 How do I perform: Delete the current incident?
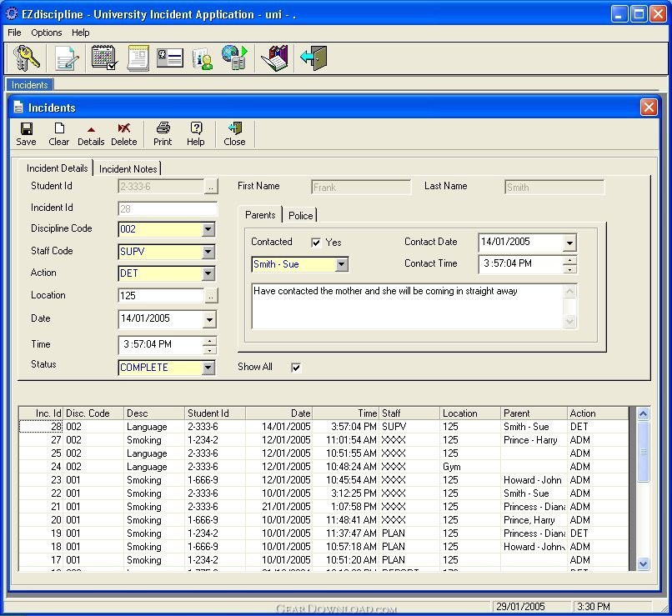click(x=124, y=134)
